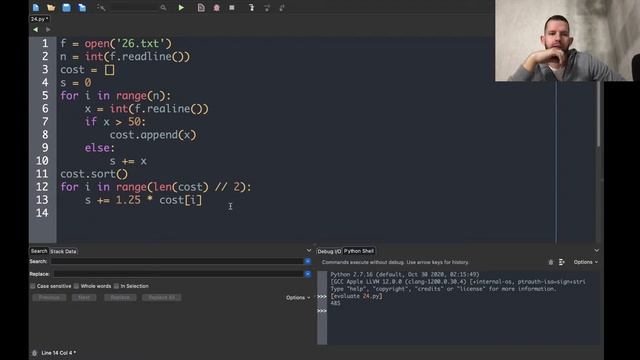
Task: Click blue history button of Replace field
Action: pyautogui.click(x=308, y=274)
